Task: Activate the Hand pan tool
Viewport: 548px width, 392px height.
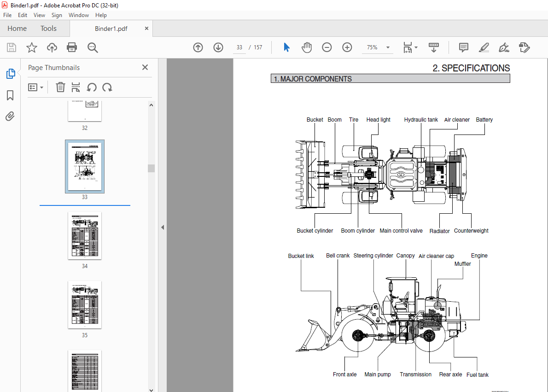Action: point(307,47)
